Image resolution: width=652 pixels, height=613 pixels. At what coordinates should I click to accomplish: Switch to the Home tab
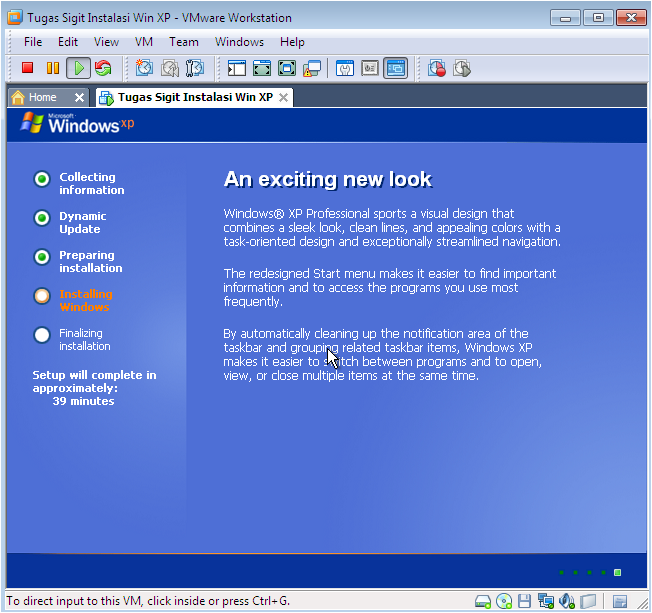pyautogui.click(x=42, y=97)
